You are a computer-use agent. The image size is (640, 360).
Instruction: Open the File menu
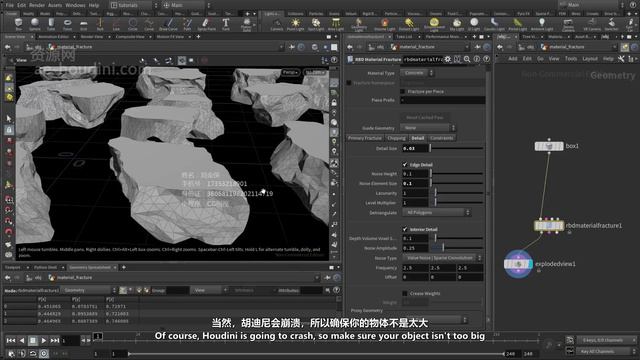tap(9, 5)
